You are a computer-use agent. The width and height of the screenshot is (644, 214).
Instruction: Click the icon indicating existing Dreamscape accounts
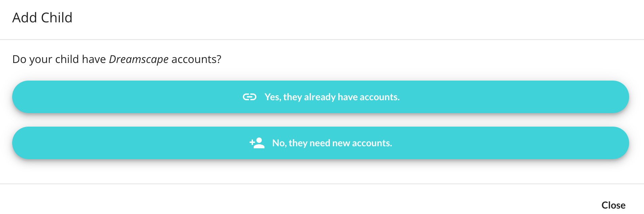coord(249,97)
